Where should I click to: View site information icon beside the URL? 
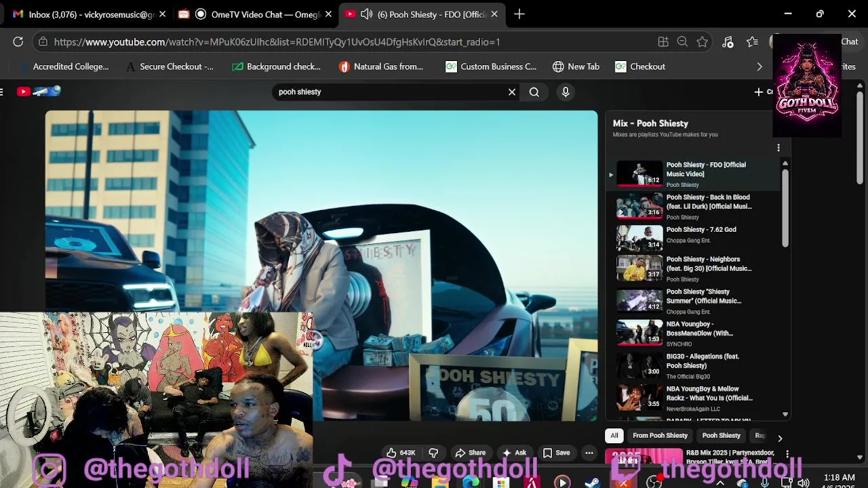[43, 42]
